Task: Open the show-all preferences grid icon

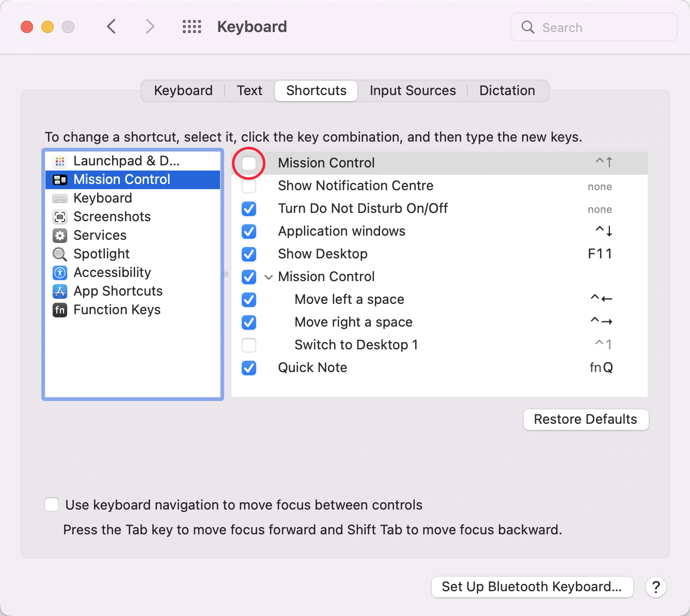Action: 192,27
